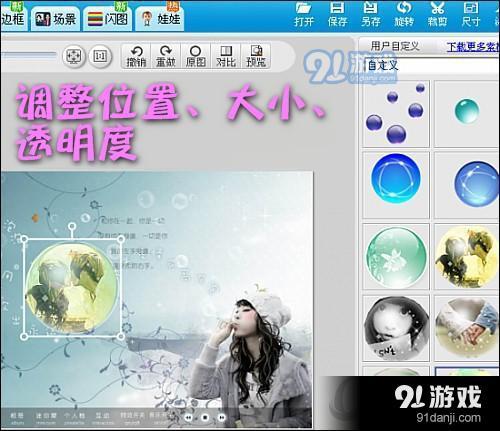500x431 pixels.
Task: Choose the multiple small blue bubbles material
Action: 396,114
